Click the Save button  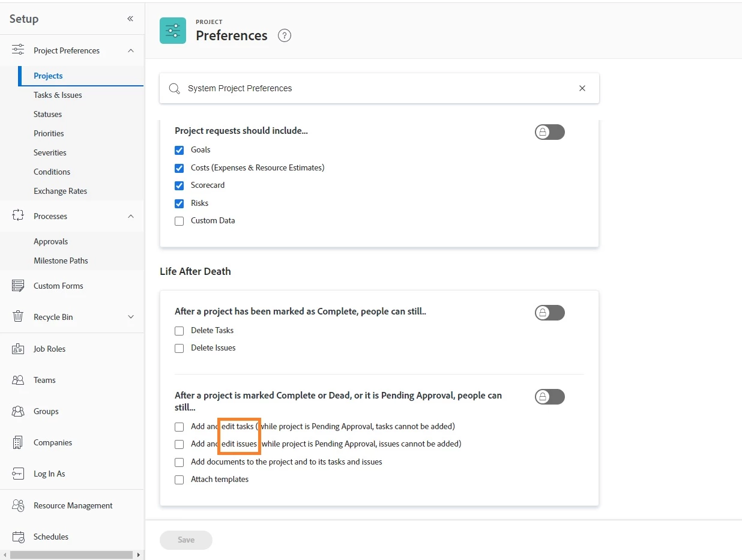[x=186, y=540]
